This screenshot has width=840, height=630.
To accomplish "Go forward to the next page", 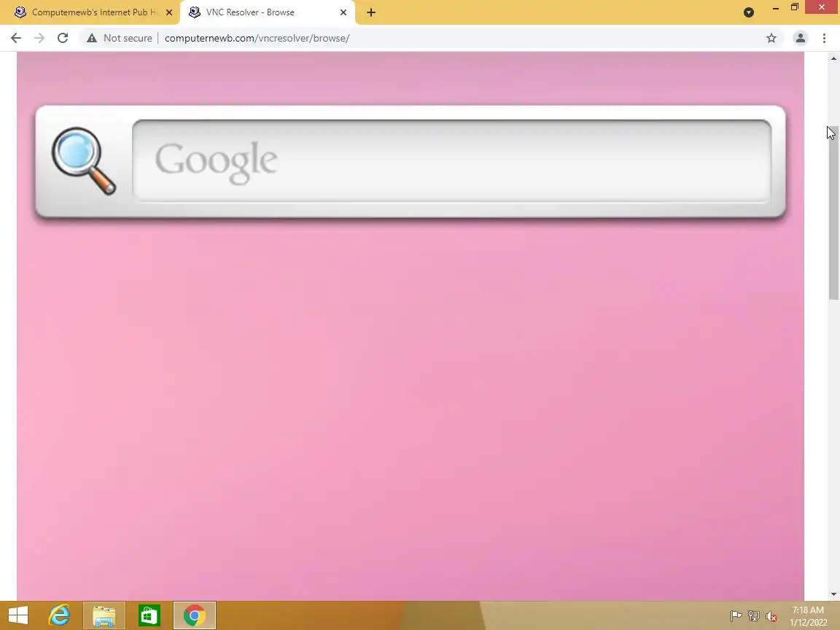I will [39, 38].
